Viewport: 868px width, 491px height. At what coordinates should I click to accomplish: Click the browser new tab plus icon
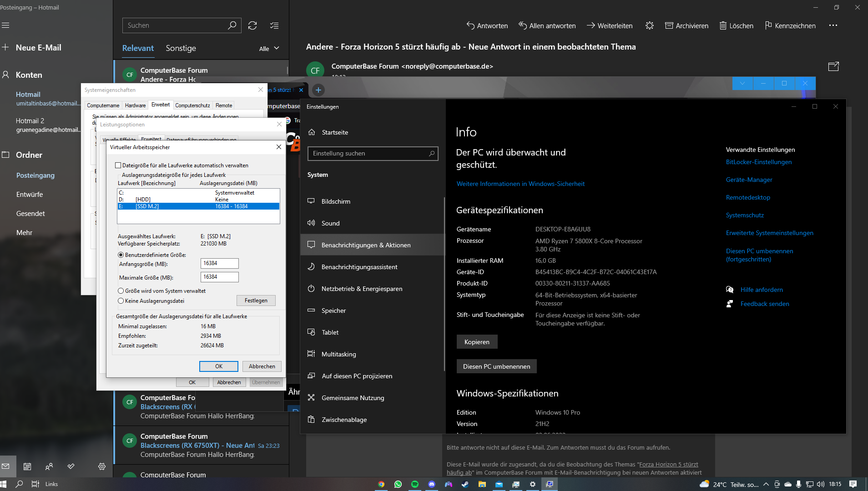(318, 90)
